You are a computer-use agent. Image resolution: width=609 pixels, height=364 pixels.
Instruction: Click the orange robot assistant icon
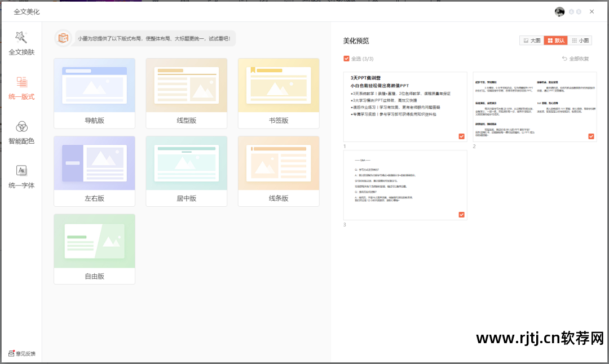63,38
